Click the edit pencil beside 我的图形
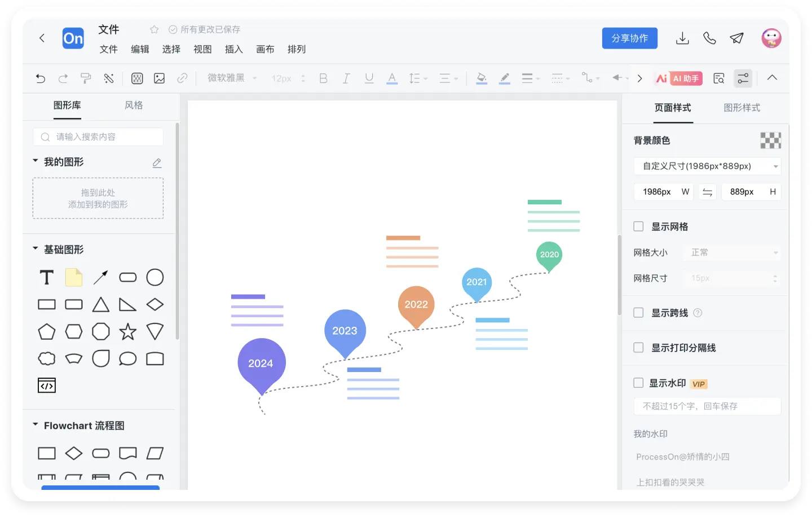The image size is (812, 517). tap(157, 163)
